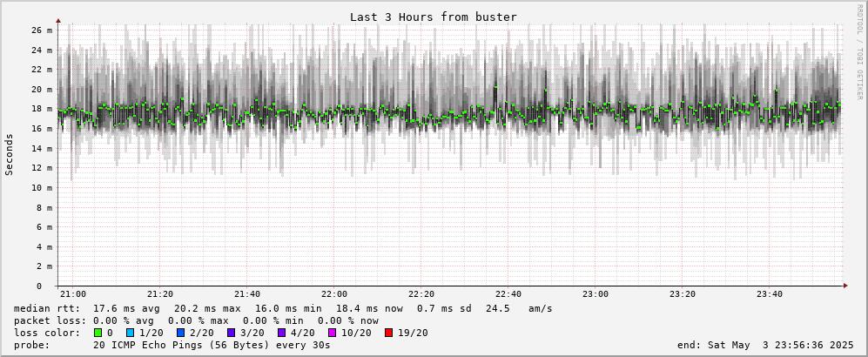The height and width of the screenshot is (357, 868).
Task: Click the '20 m' y-axis value
Action: pos(41,90)
